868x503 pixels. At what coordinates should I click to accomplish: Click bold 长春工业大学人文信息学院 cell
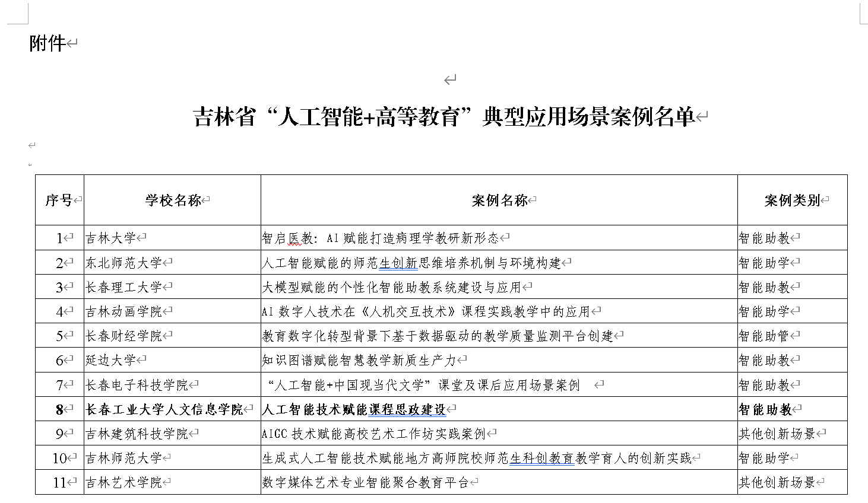pos(164,410)
